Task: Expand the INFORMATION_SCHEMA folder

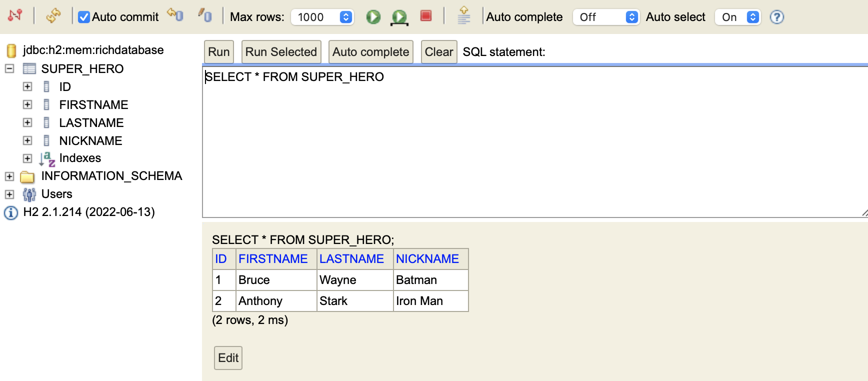Action: 9,176
